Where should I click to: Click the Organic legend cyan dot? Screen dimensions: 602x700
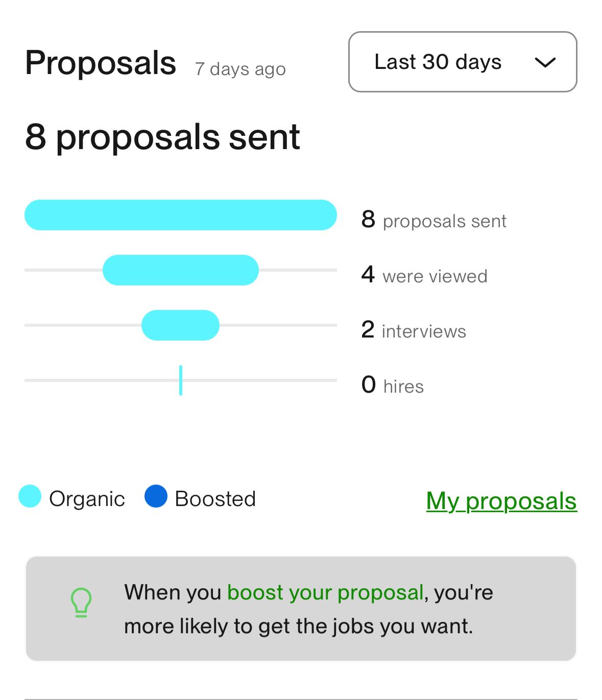[x=30, y=496]
